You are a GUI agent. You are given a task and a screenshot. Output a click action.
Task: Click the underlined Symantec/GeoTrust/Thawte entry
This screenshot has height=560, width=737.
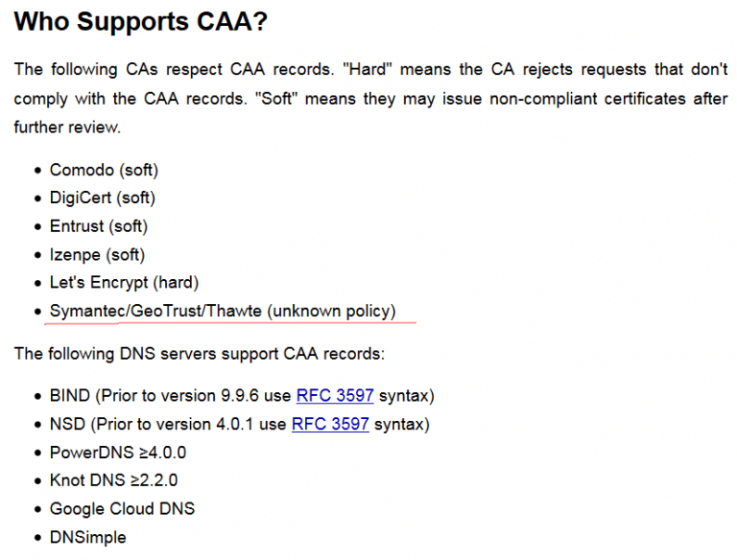[223, 311]
